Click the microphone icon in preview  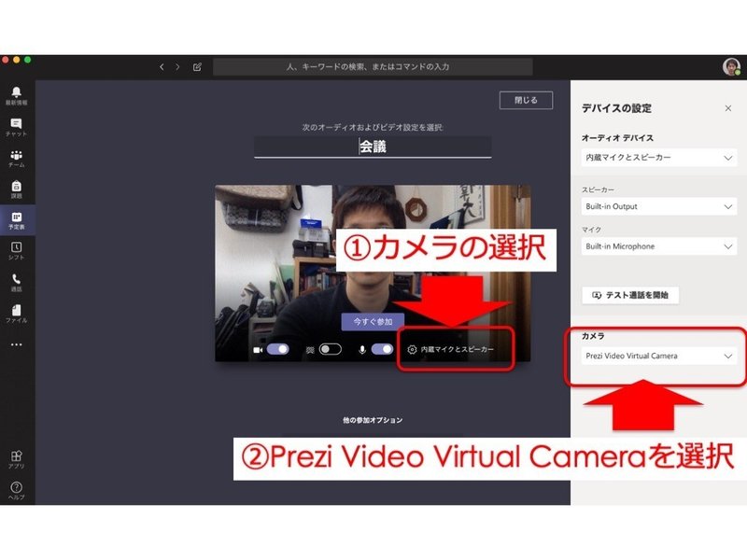pyautogui.click(x=362, y=350)
